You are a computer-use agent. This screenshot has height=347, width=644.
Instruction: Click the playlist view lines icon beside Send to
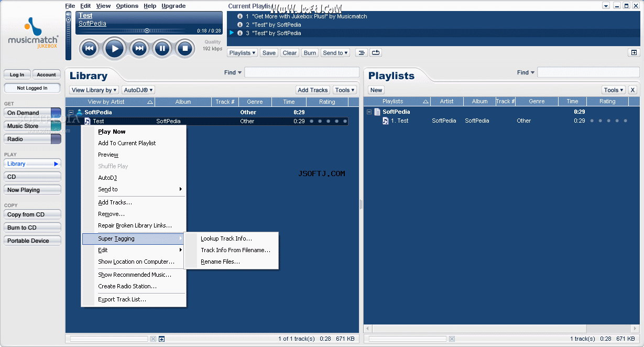coord(361,52)
